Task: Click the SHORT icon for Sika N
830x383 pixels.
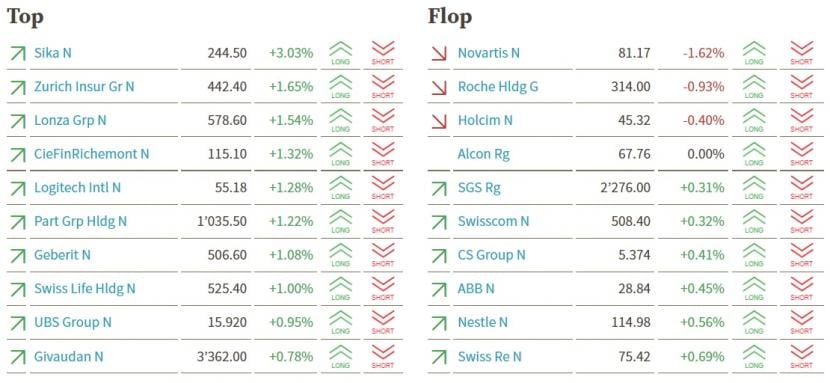Action: (383, 53)
